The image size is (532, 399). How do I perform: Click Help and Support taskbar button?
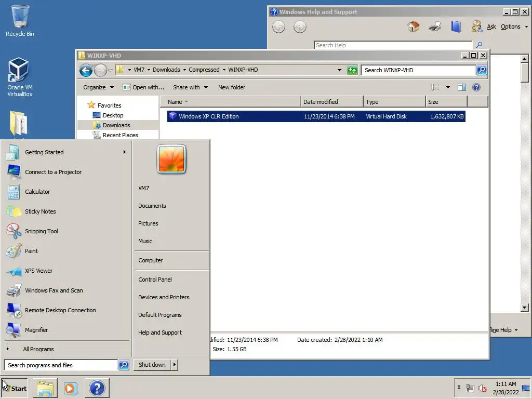coord(97,388)
